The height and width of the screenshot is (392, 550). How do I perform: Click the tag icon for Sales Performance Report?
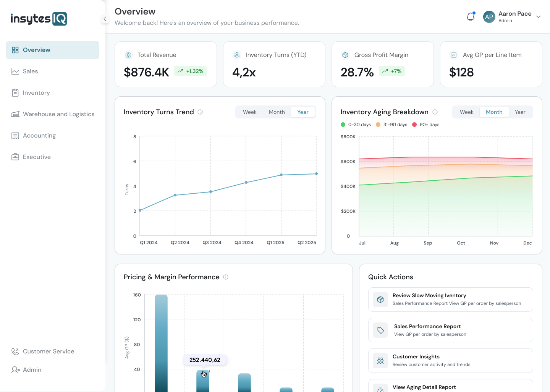[x=380, y=330]
